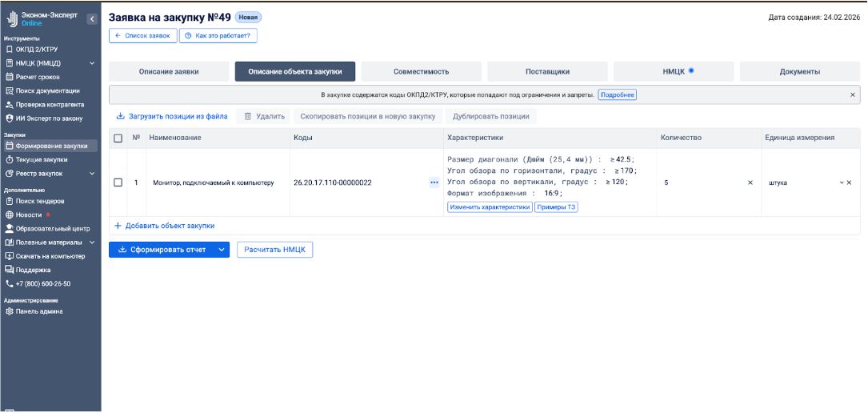
Task: Collapse the sidebar with the chevron icon
Action: click(x=92, y=19)
